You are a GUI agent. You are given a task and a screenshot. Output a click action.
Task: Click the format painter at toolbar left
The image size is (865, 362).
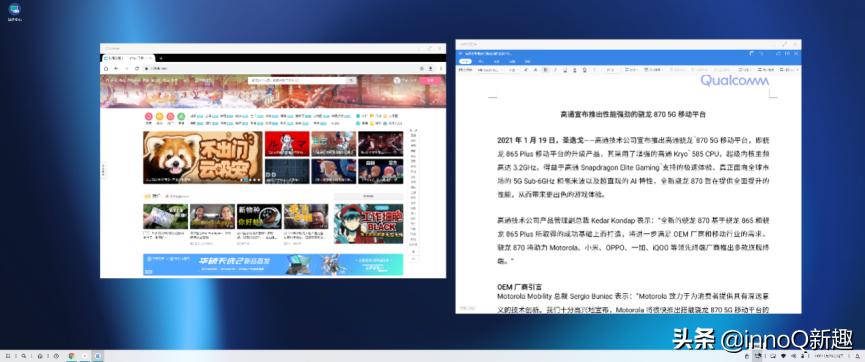point(466,70)
